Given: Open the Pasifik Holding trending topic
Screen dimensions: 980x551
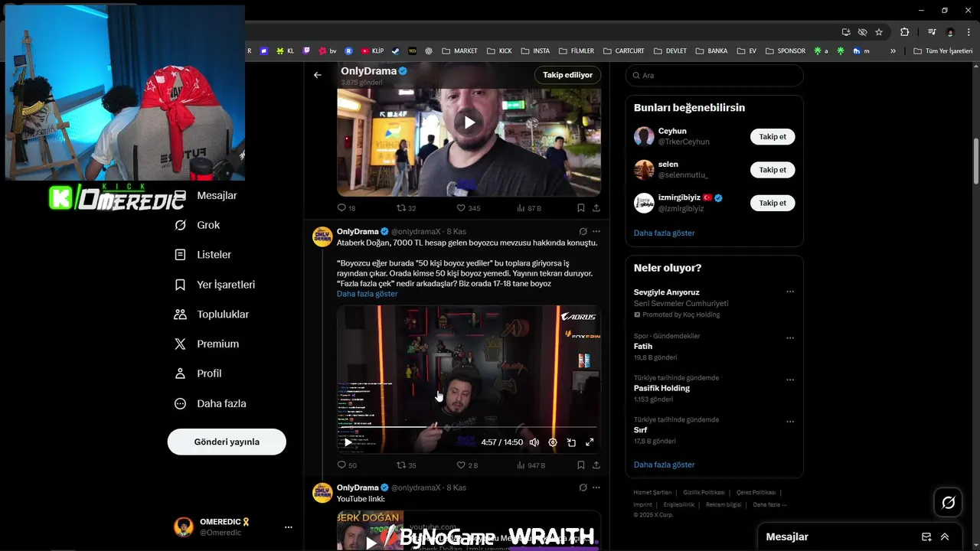Looking at the screenshot, I should (x=661, y=388).
